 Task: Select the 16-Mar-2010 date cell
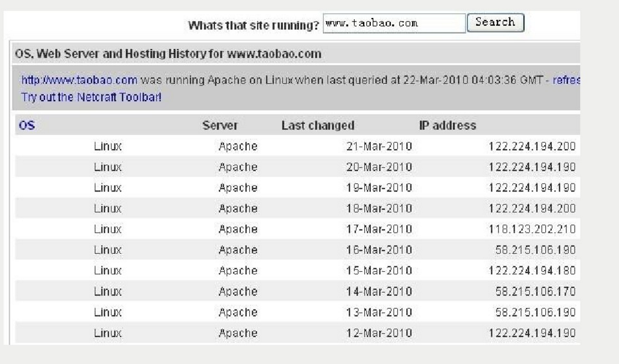[x=379, y=250]
